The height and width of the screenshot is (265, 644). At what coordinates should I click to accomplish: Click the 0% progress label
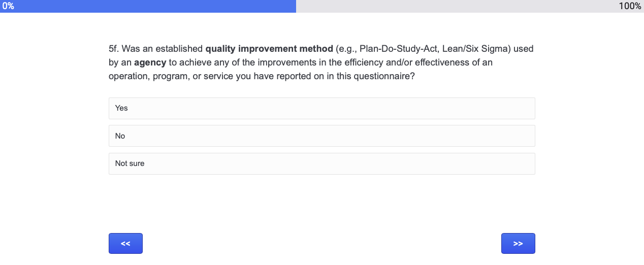coord(8,6)
